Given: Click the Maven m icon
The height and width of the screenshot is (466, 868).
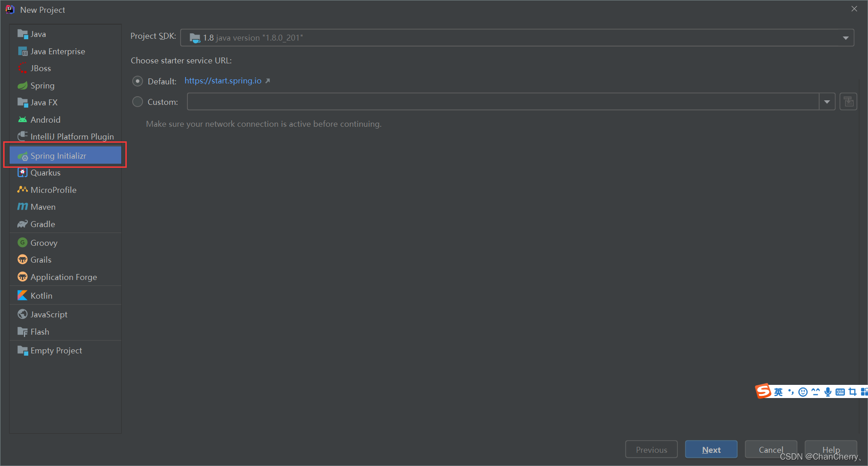Looking at the screenshot, I should point(22,207).
